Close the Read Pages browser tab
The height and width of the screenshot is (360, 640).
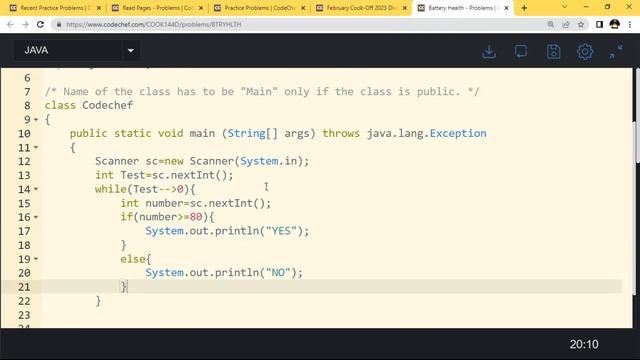(x=200, y=8)
